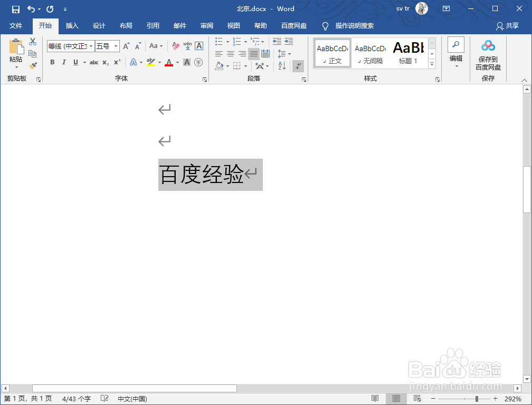Save the file to Baidu Netdisk
This screenshot has height=405, width=532.
coord(488,55)
